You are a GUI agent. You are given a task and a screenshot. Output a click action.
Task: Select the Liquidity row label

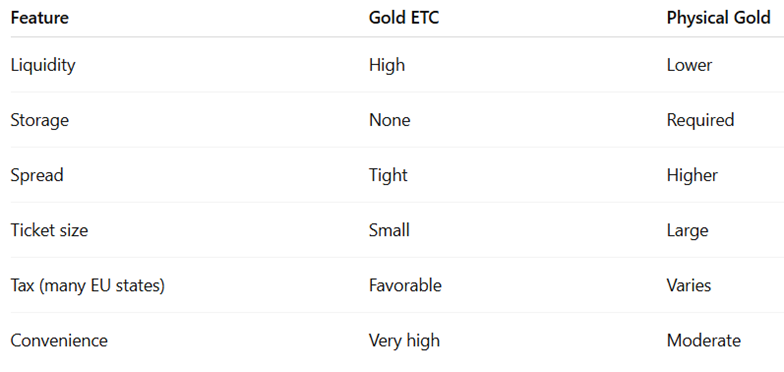(43, 65)
